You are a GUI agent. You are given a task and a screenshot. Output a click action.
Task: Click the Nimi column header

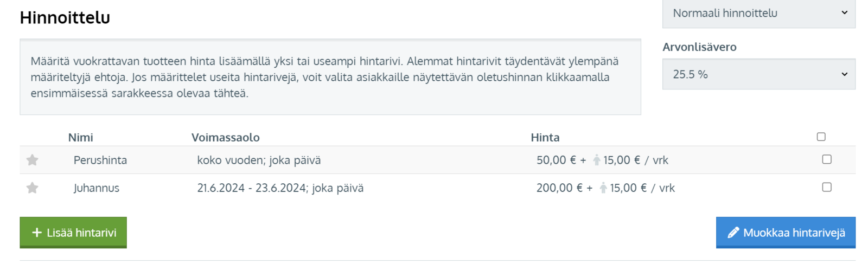coord(81,138)
